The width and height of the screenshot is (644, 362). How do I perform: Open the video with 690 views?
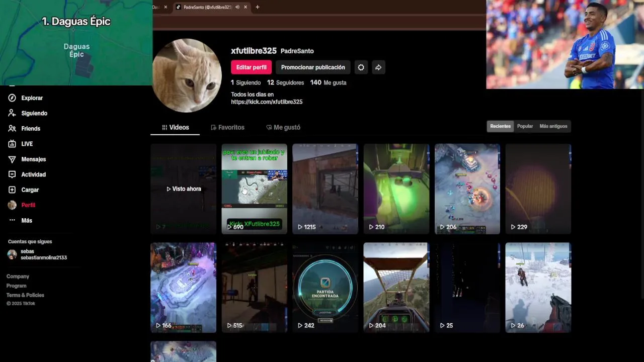coord(255,189)
